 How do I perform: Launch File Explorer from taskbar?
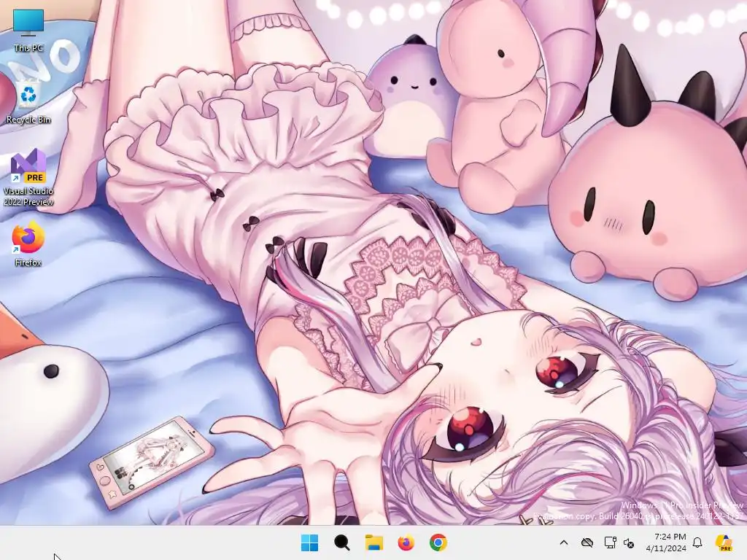tap(374, 542)
